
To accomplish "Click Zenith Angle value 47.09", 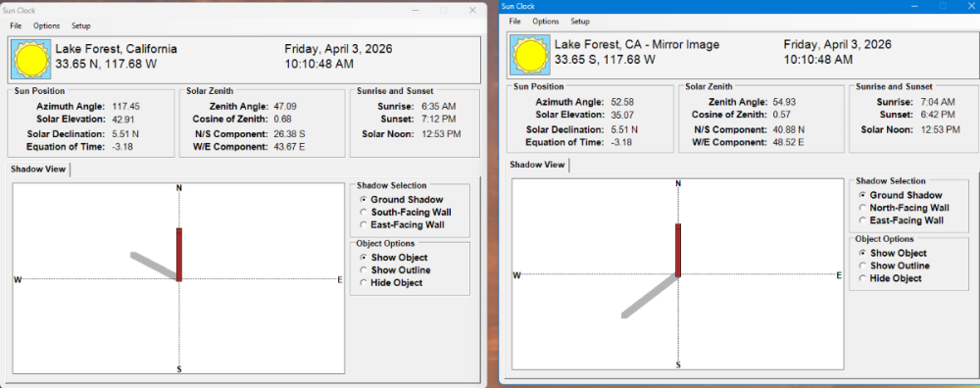I will (285, 106).
